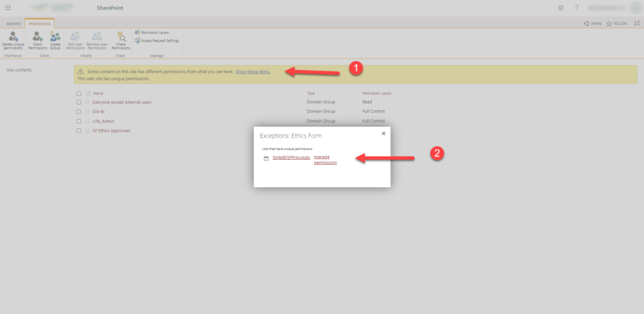Screen dimensions: 644x314
Task: Check the SP Ethics Approvers row checkbox
Action: tap(79, 131)
